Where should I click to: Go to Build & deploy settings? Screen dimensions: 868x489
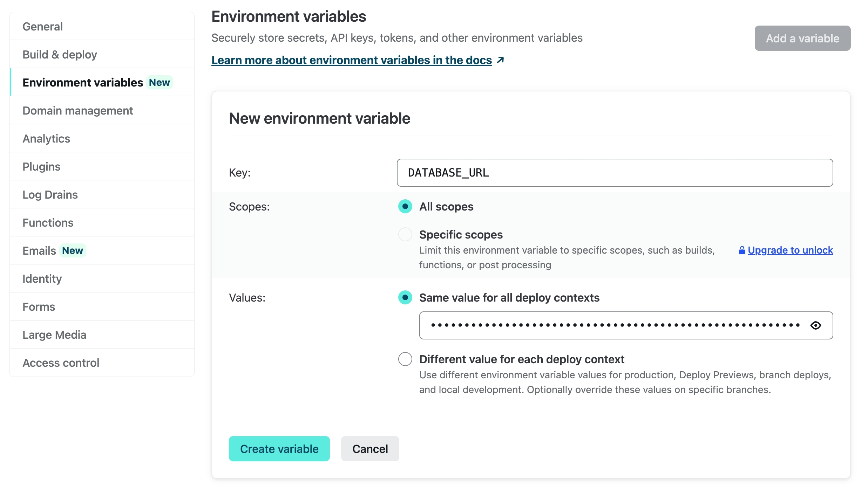(102, 55)
